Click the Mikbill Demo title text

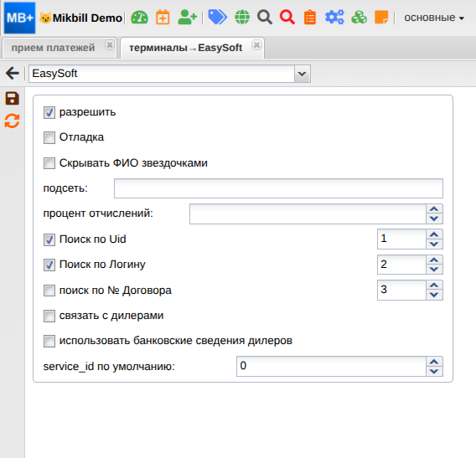coord(87,18)
